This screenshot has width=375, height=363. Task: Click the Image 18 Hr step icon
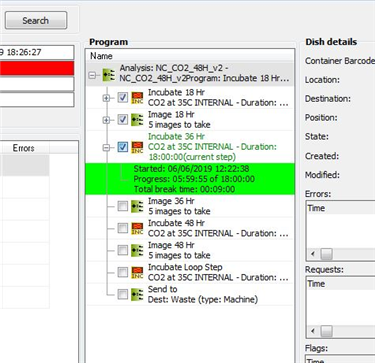point(137,120)
